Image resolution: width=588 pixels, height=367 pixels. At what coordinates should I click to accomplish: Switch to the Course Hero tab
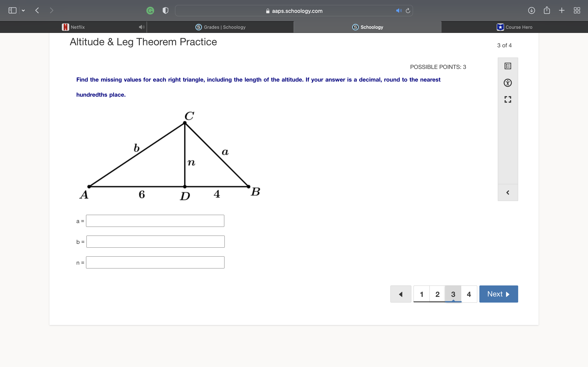tap(514, 27)
